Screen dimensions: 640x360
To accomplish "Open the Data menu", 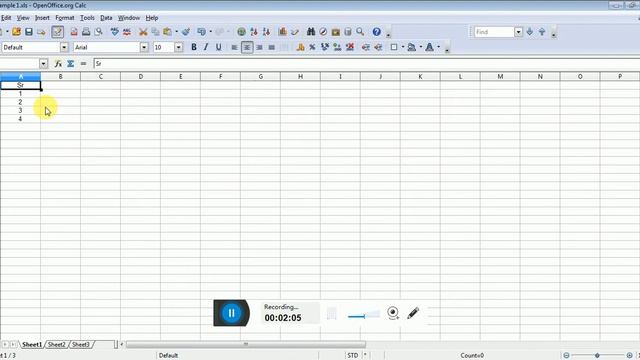I will (x=106, y=18).
